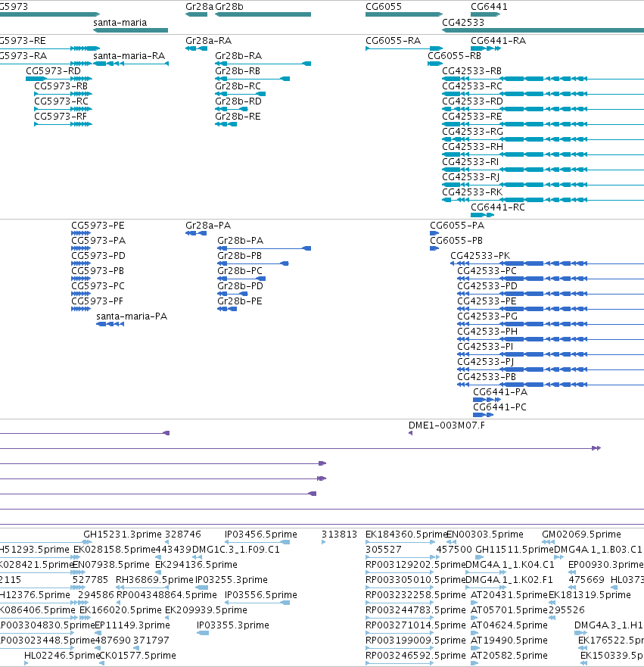644x667 pixels.
Task: Click the Gr28a gene label
Action: pyautogui.click(x=199, y=7)
